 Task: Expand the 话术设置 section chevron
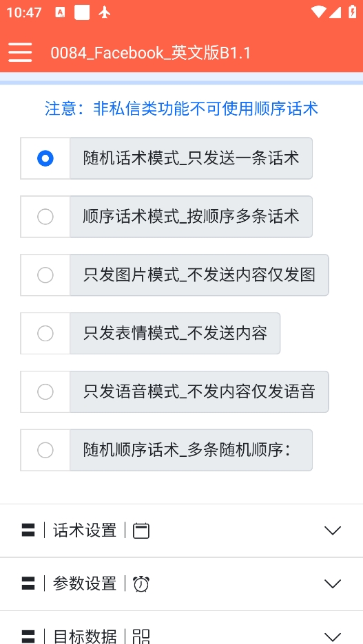coord(333,530)
